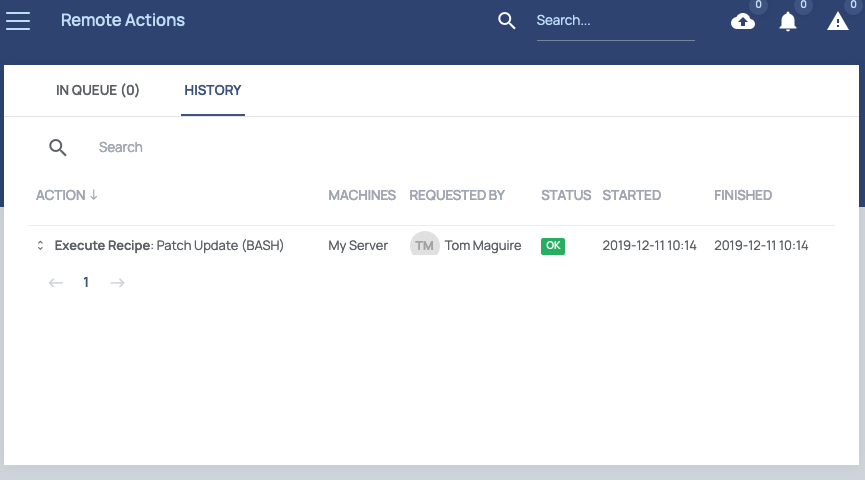This screenshot has width=865, height=480.
Task: Click 'Execute Recipe: Patch Update (BASH)' text
Action: pos(169,246)
